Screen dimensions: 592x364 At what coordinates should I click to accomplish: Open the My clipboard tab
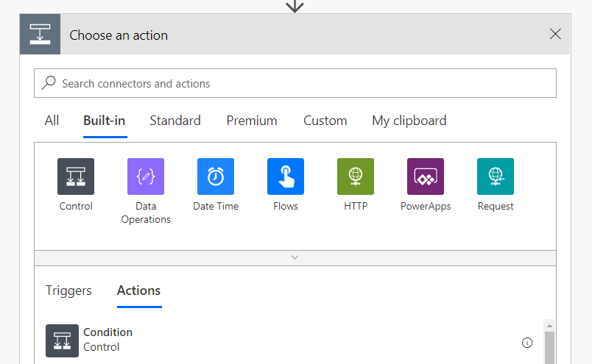409,121
